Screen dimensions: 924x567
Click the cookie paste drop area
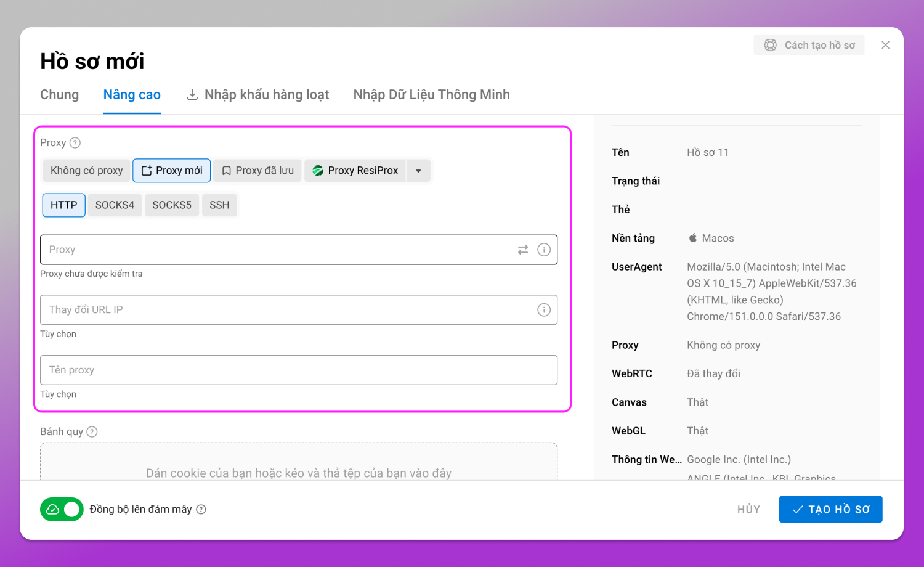pos(299,462)
